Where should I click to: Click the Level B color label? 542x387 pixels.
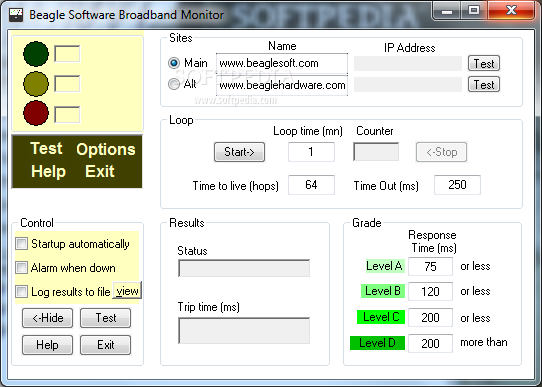383,291
